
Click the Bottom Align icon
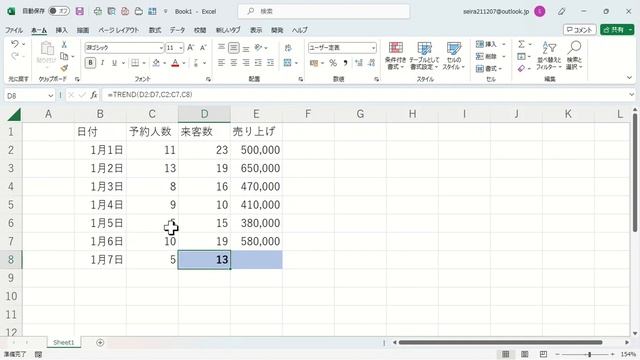click(x=246, y=48)
